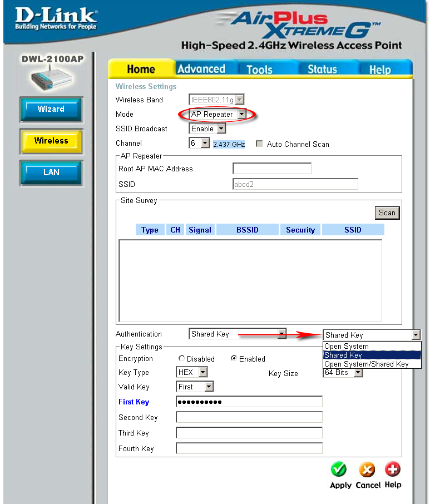Click the orange Cancel X icon
430x504 pixels.
[367, 470]
